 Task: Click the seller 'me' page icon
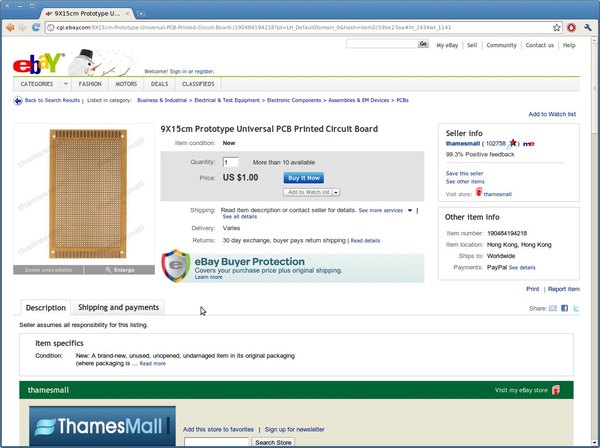click(x=528, y=144)
